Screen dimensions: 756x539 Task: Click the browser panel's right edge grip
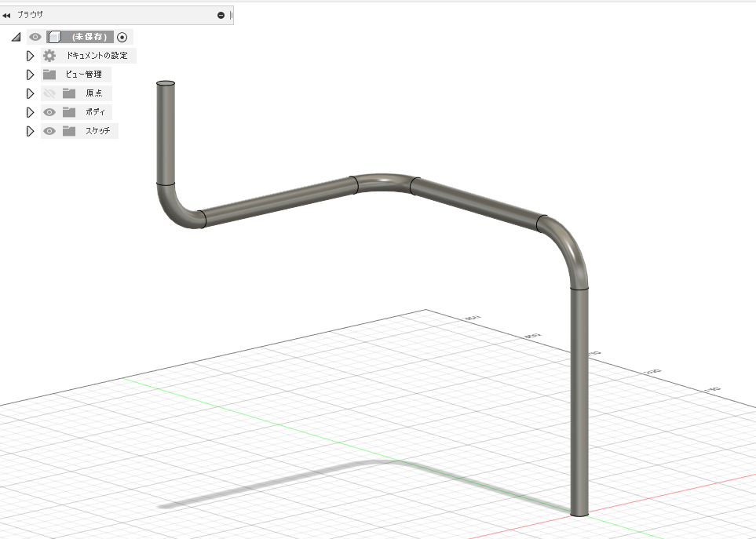[232, 16]
